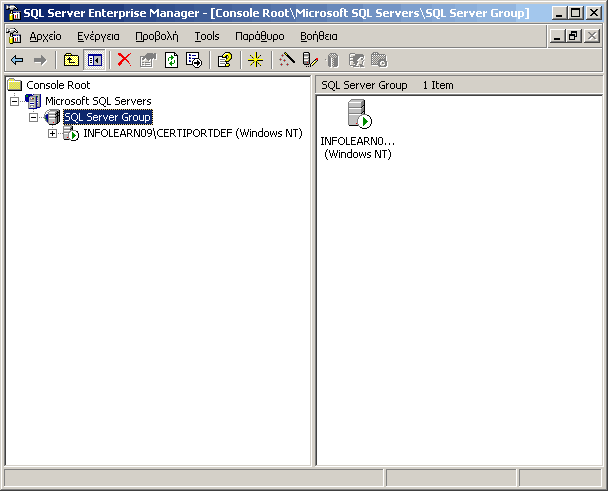Go up one level with folder icon

[x=71, y=60]
